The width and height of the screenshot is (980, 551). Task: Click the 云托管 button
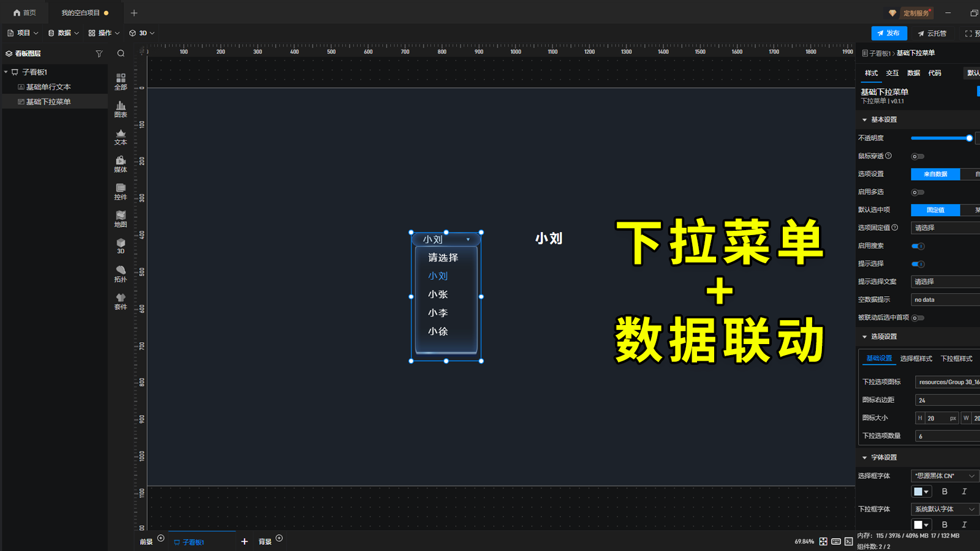pyautogui.click(x=933, y=33)
